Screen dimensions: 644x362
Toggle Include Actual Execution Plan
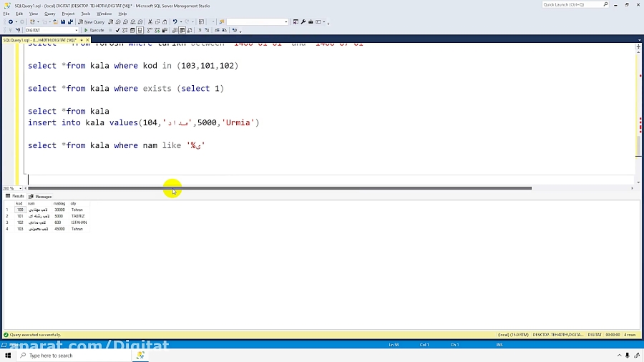pyautogui.click(x=150, y=30)
